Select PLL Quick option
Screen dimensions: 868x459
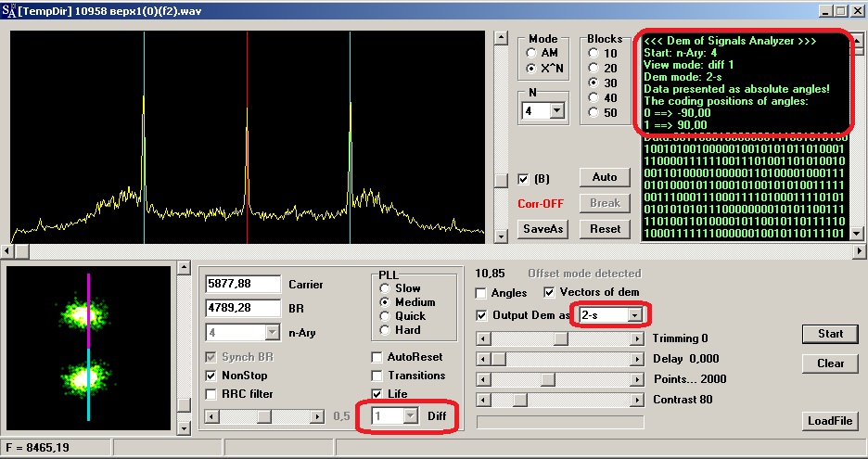(x=385, y=316)
